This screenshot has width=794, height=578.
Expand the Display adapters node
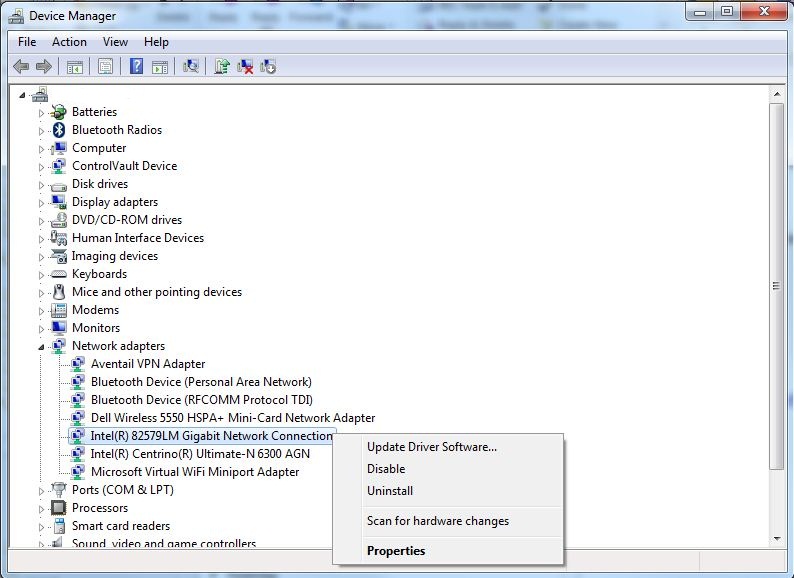click(x=42, y=202)
